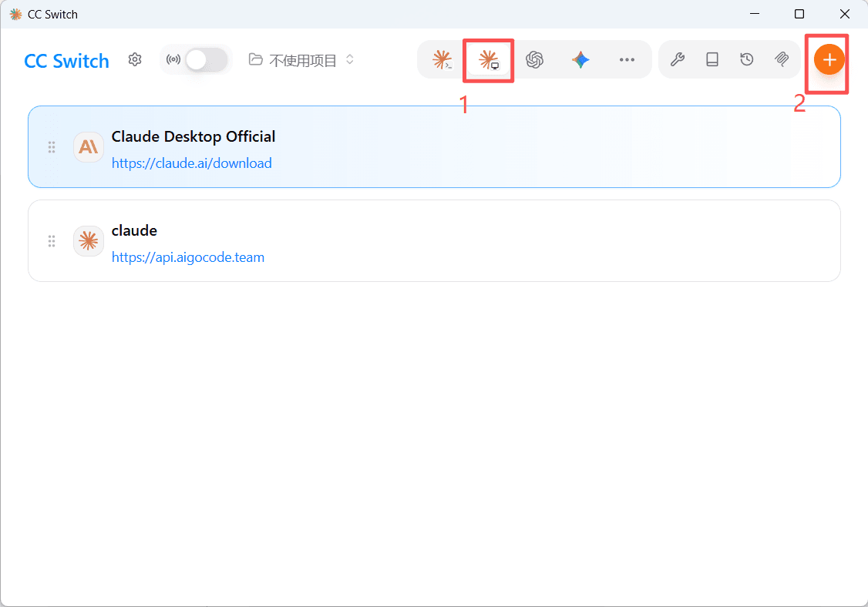Switch to the Gemini tab

click(580, 59)
